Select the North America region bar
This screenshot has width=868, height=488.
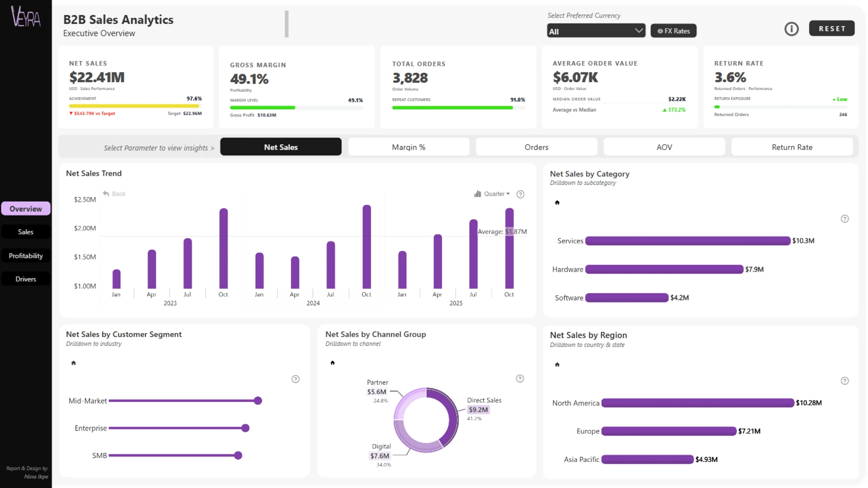coord(698,403)
